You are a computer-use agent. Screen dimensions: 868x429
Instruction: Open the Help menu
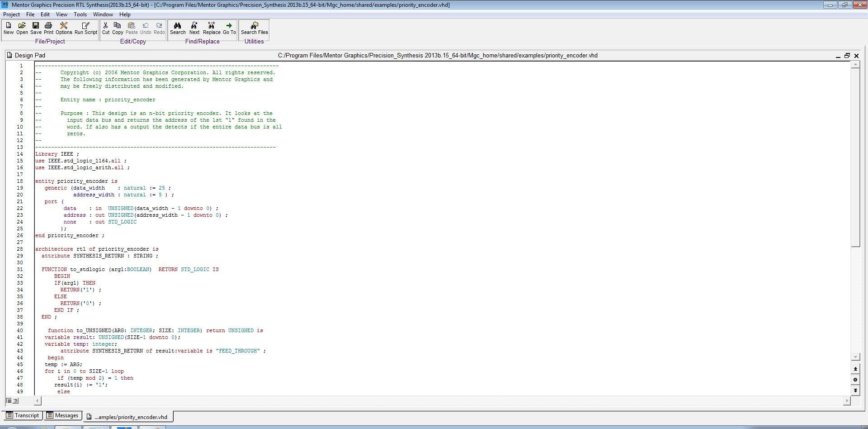tap(125, 14)
